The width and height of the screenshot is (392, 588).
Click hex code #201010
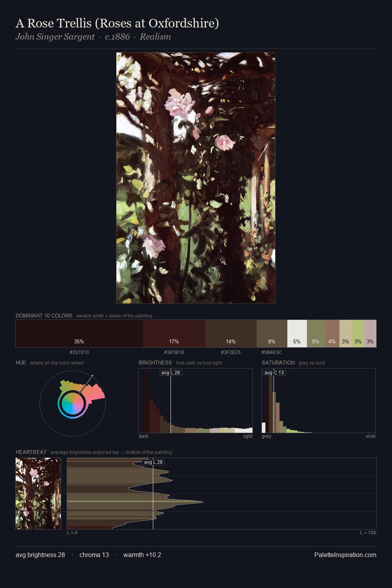click(79, 352)
